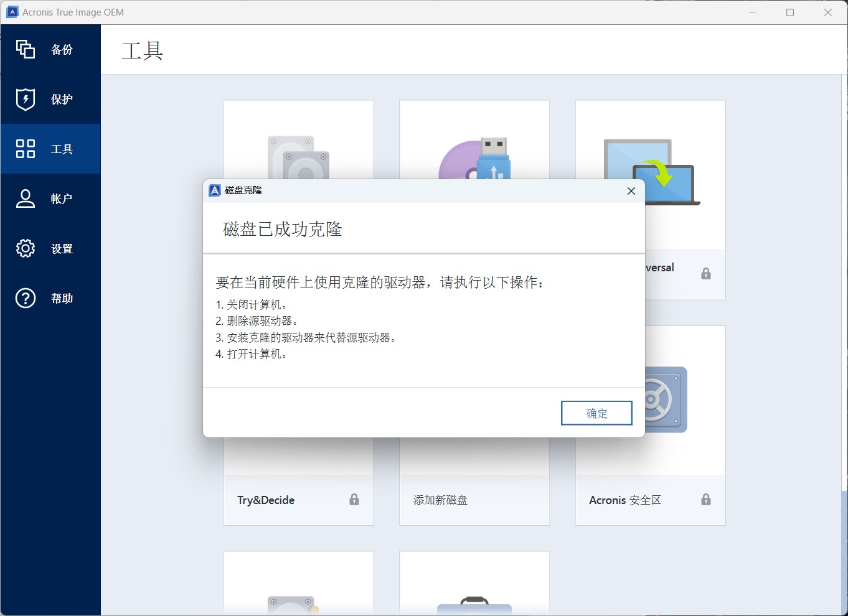Click the safe vault icon thumbnail

666,399
